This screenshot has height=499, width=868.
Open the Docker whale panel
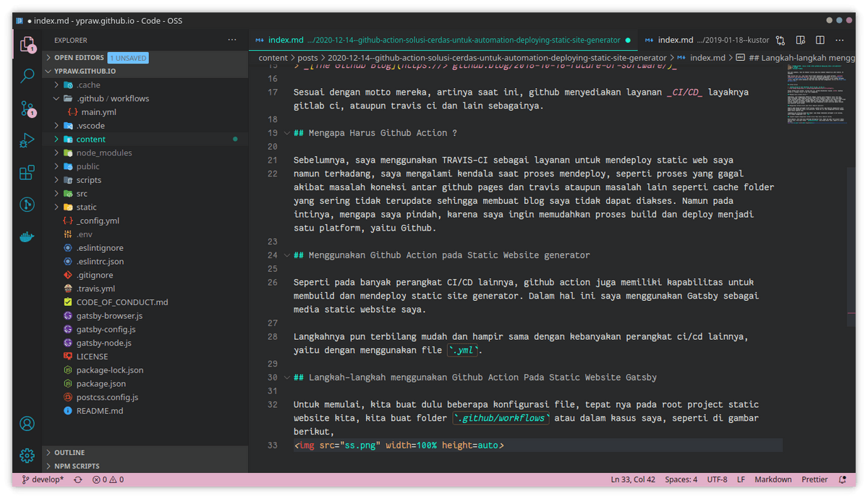[27, 236]
